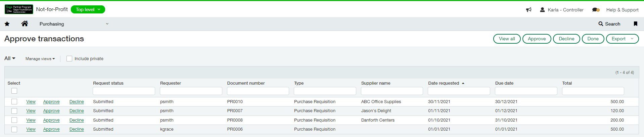Click supplier Danforth Centers cell
The height and width of the screenshot is (137, 644).
pos(378,120)
